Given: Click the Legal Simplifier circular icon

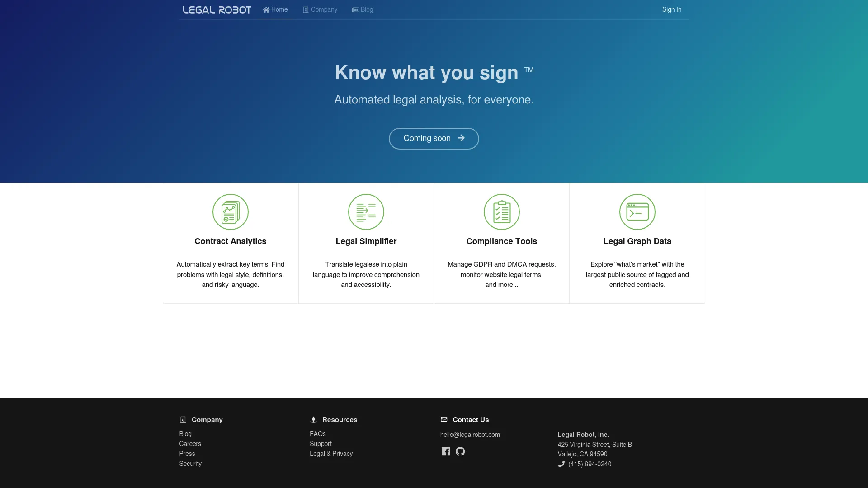Looking at the screenshot, I should 366,212.
